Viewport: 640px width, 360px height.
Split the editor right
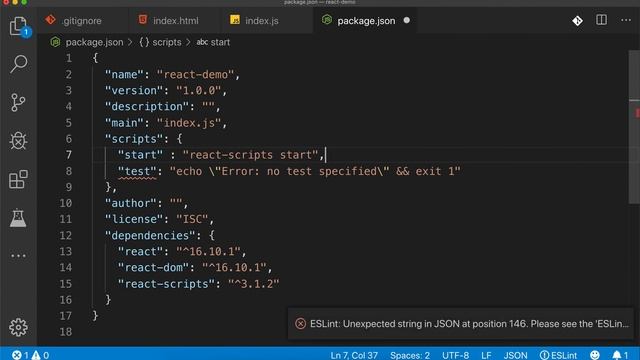pos(601,20)
